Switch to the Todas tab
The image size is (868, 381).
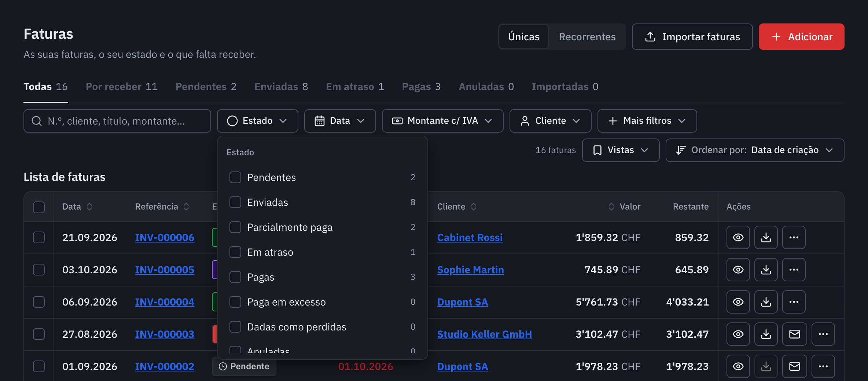coord(45,87)
